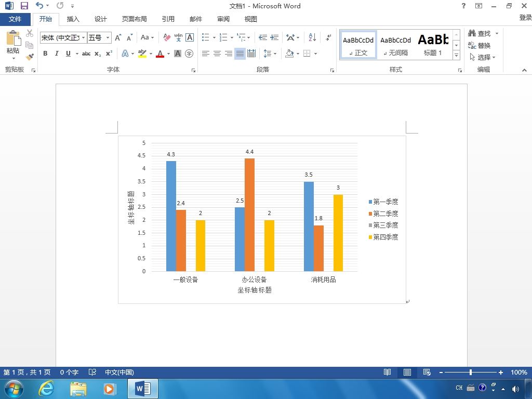Activate the Format Painter brush
The width and height of the screenshot is (532, 399).
(30, 57)
